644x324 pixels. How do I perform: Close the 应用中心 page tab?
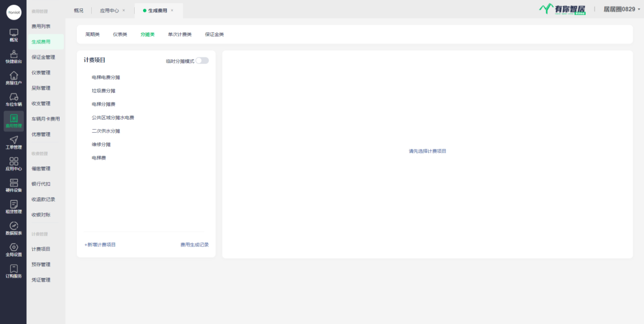click(x=123, y=11)
